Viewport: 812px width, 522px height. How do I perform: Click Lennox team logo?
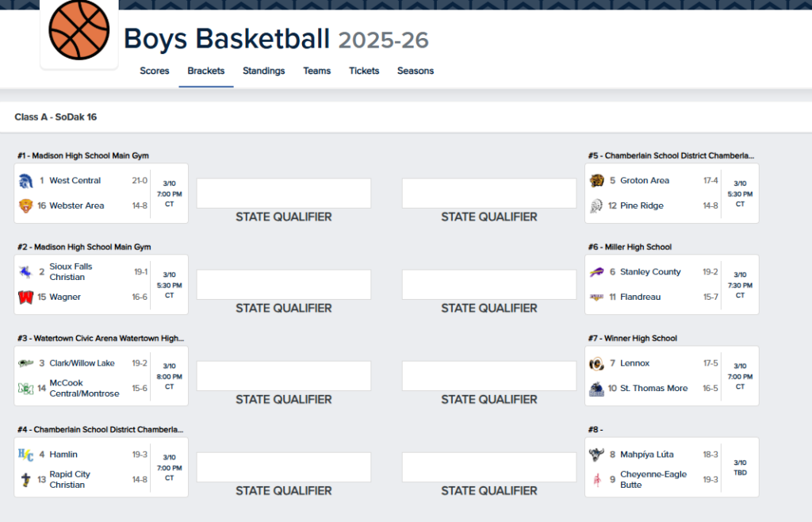(x=597, y=363)
